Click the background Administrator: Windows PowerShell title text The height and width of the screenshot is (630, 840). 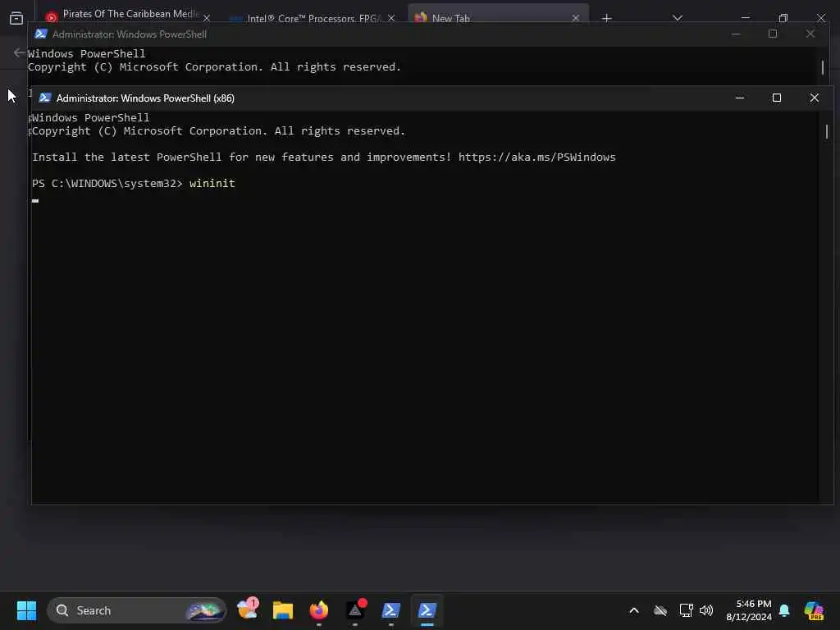pyautogui.click(x=129, y=34)
